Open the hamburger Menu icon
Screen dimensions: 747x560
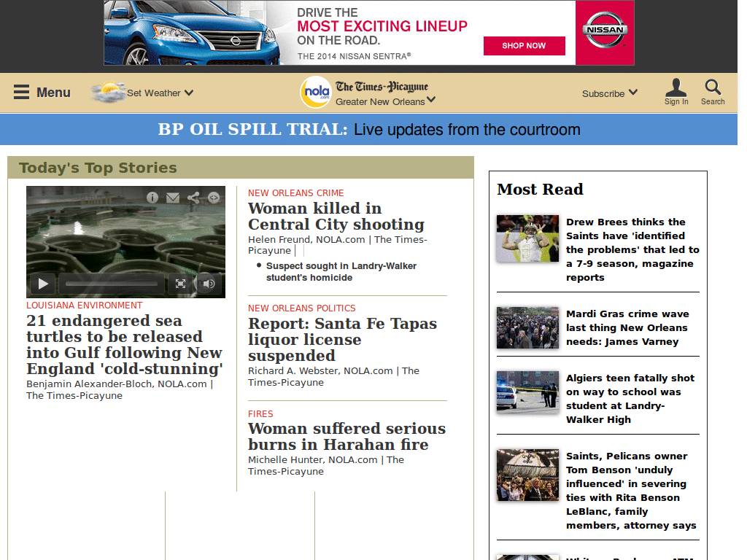click(21, 92)
